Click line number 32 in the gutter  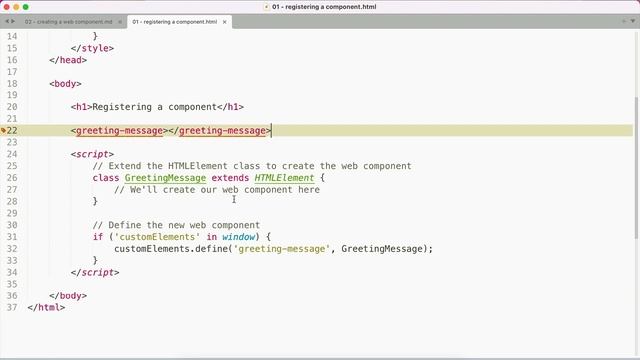[x=12, y=249]
